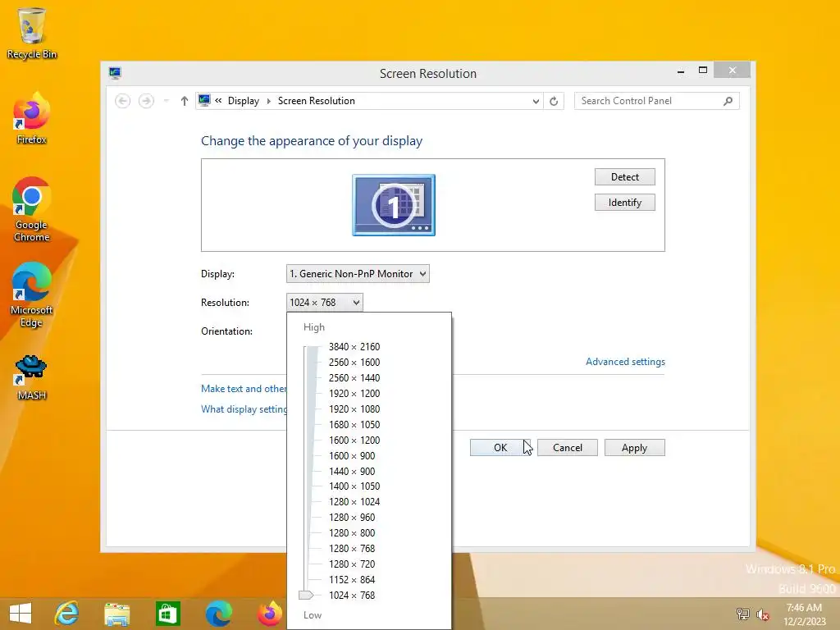The height and width of the screenshot is (630, 840).
Task: Open the Windows Start button
Action: tap(21, 614)
